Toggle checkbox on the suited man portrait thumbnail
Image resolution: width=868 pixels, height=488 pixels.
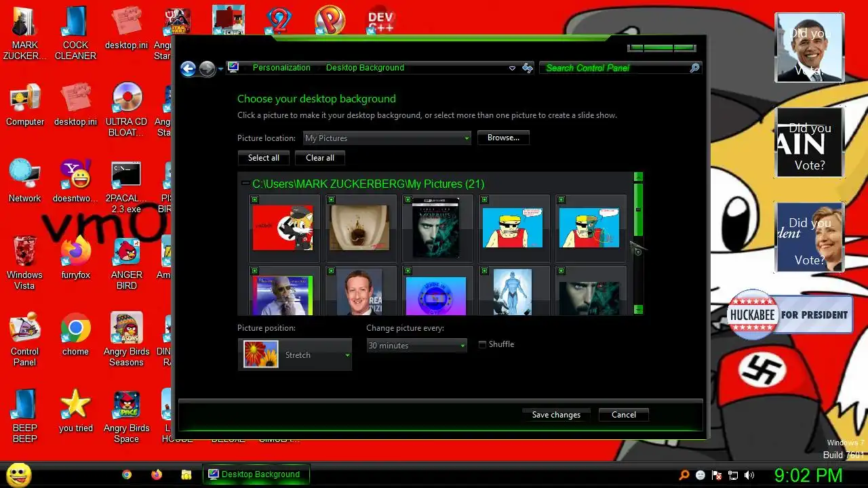click(331, 270)
